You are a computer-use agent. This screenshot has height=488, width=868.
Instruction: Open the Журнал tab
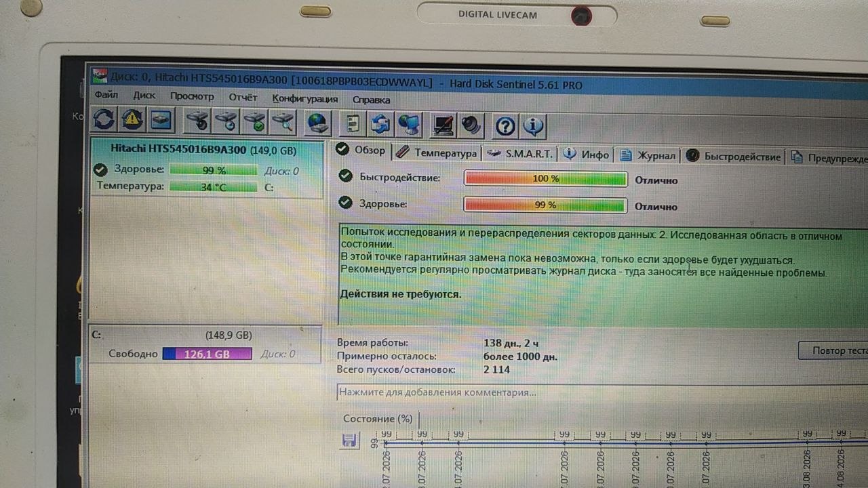(x=648, y=156)
